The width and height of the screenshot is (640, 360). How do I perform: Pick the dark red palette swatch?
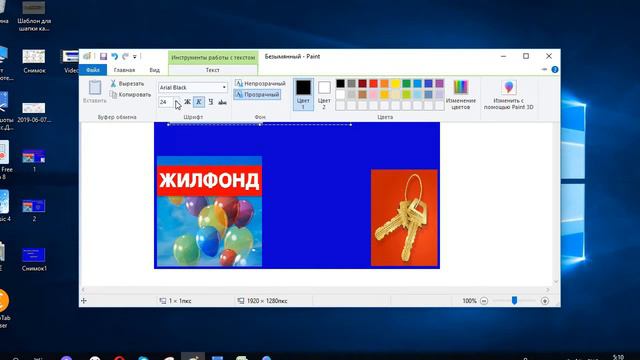pyautogui.click(x=362, y=84)
